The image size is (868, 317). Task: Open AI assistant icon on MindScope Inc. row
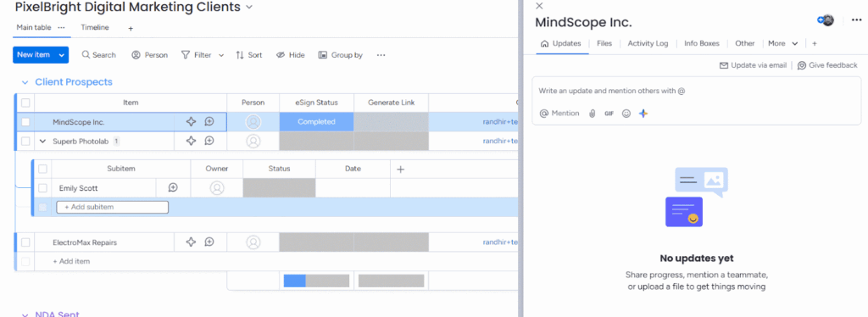[x=191, y=122]
